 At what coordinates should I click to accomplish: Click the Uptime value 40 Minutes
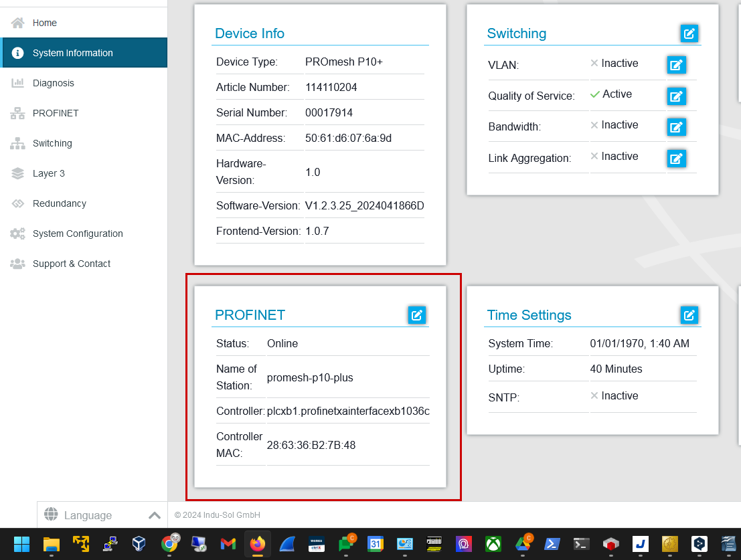pyautogui.click(x=616, y=369)
